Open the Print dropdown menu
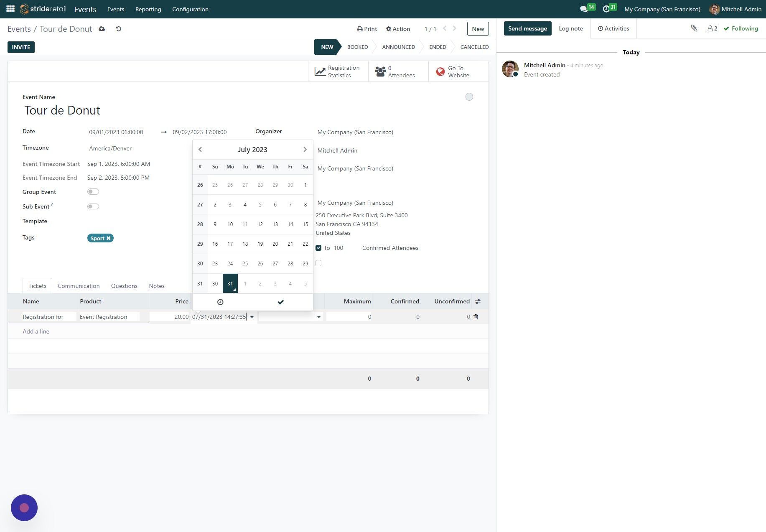Screen dimensions: 766x532 point(367,29)
